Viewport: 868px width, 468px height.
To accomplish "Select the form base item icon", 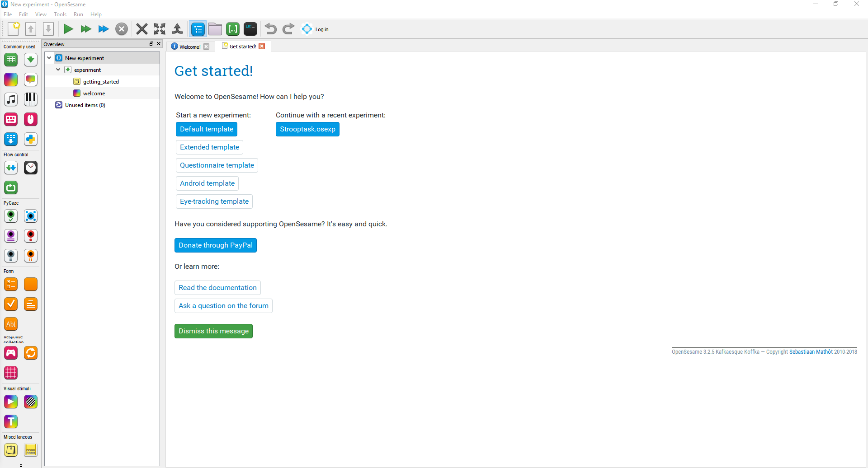I will [x=31, y=284].
